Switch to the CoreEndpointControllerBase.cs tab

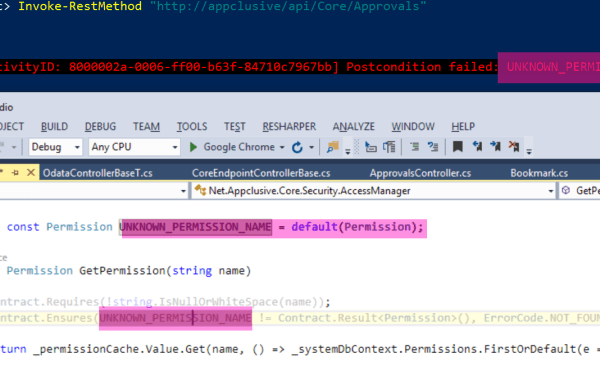[x=261, y=173]
